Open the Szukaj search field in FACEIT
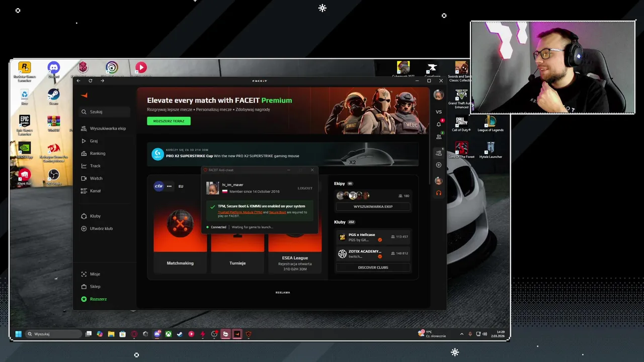The image size is (644, 362). pyautogui.click(x=105, y=112)
